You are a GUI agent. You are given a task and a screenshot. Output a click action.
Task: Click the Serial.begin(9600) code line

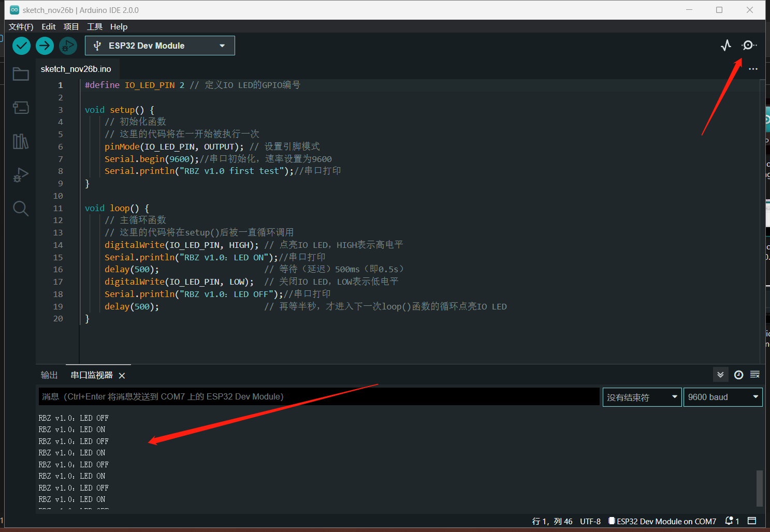(x=218, y=159)
